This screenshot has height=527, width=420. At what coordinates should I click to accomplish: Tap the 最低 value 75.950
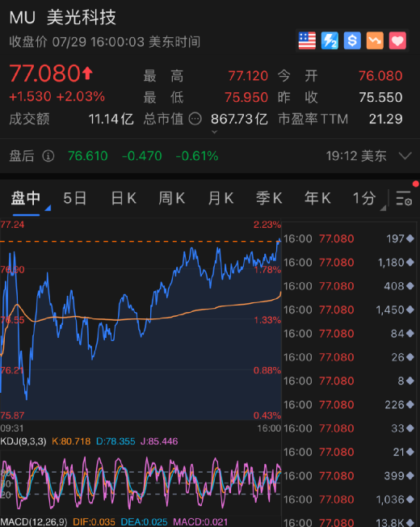(246, 98)
